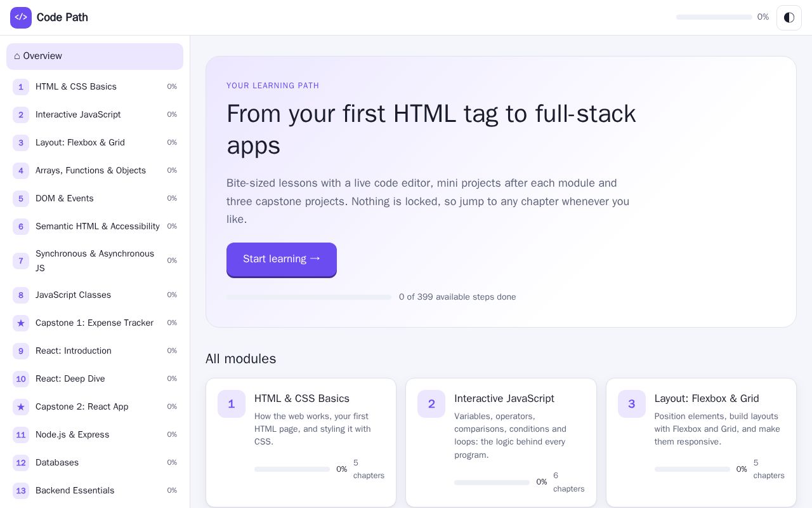Select JavaScript Classes in sidebar
This screenshot has width=812, height=508.
click(x=95, y=295)
